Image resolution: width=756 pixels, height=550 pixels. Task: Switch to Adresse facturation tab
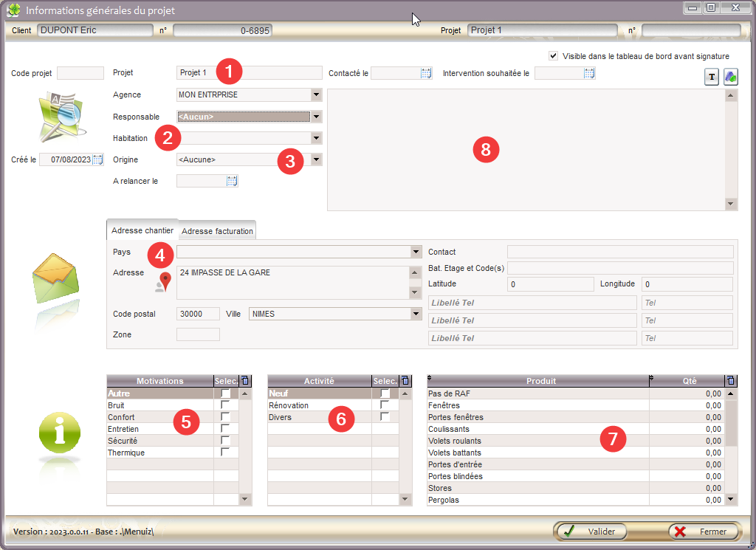217,231
